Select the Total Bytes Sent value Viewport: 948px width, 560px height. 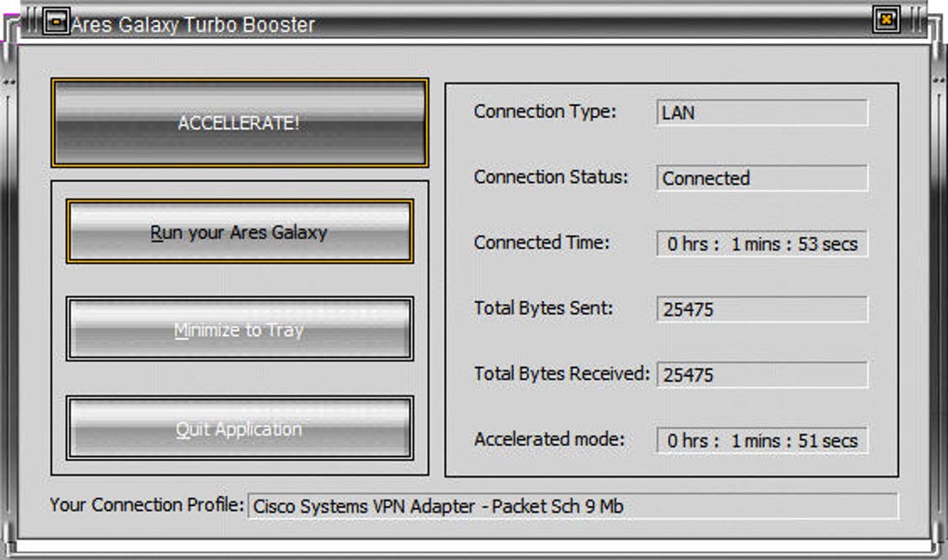pos(762,309)
